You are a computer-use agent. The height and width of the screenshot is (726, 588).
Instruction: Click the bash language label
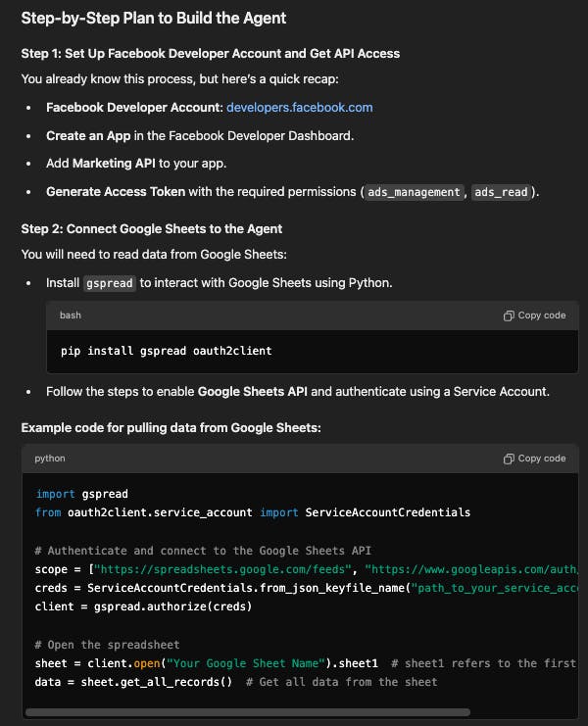point(71,315)
